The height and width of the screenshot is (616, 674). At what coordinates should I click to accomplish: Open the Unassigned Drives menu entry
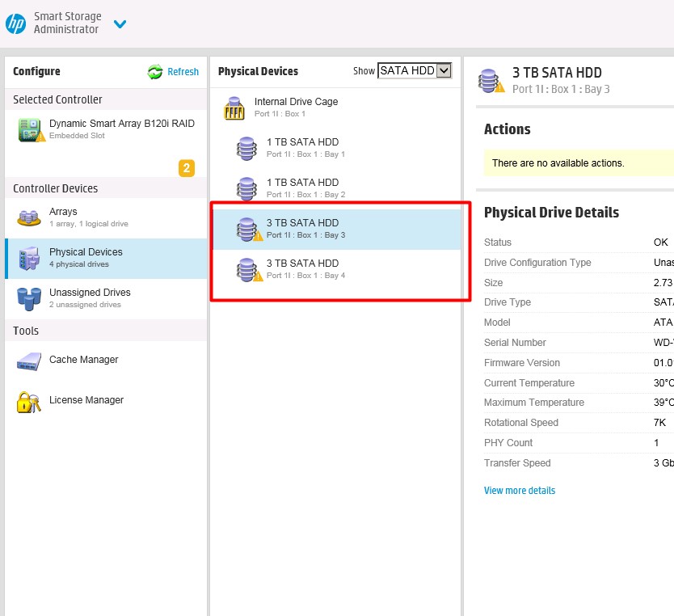pos(106,299)
